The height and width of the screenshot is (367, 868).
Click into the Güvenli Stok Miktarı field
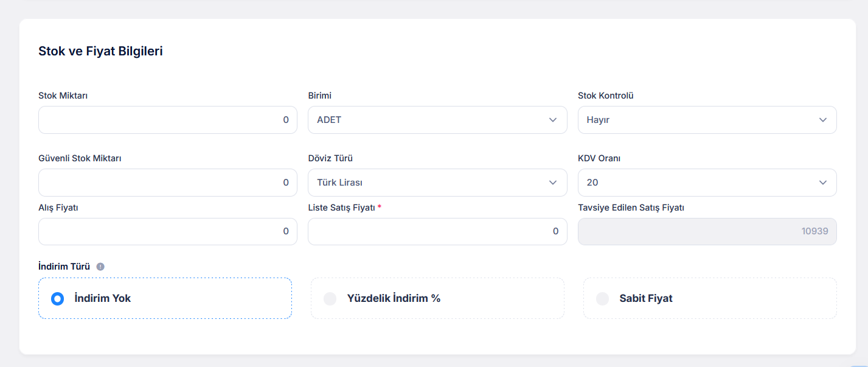[x=167, y=183]
